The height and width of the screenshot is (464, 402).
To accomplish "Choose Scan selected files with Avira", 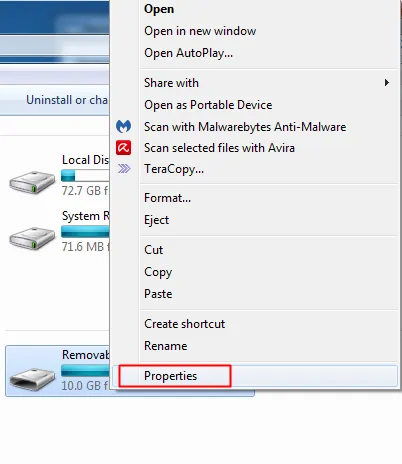I will (219, 148).
